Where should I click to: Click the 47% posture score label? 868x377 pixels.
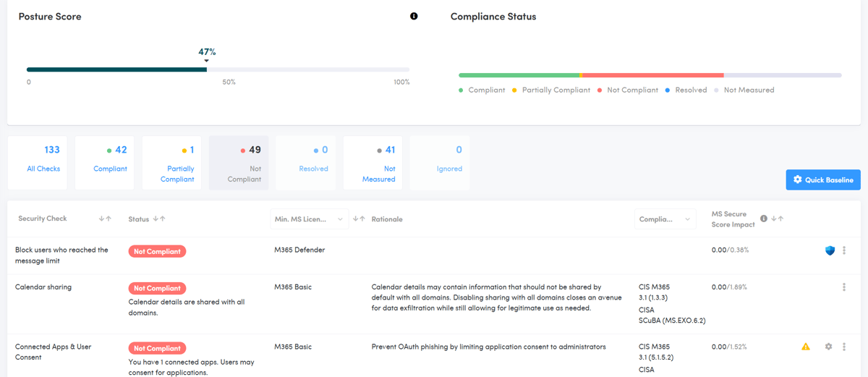[x=207, y=52]
